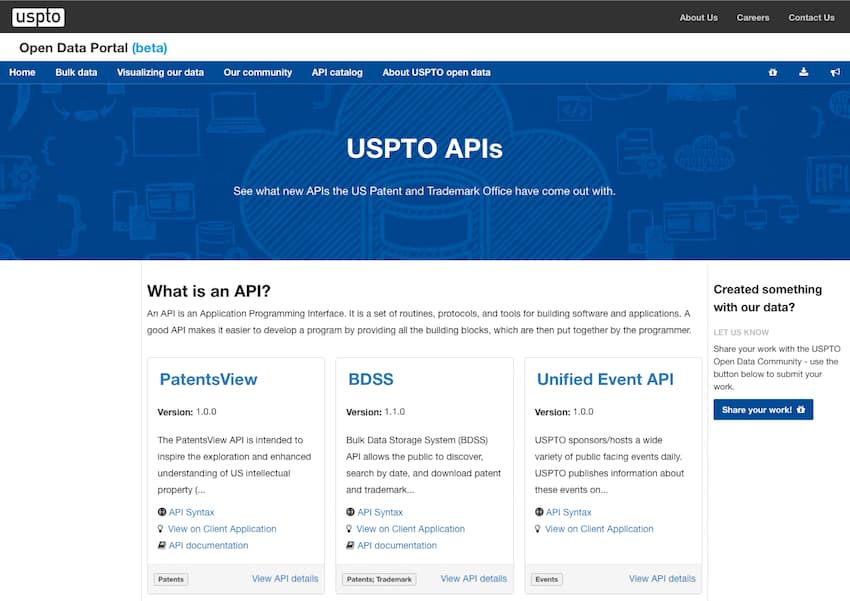Open the Careers link in the top bar
This screenshot has width=850, height=601.
pyautogui.click(x=753, y=17)
